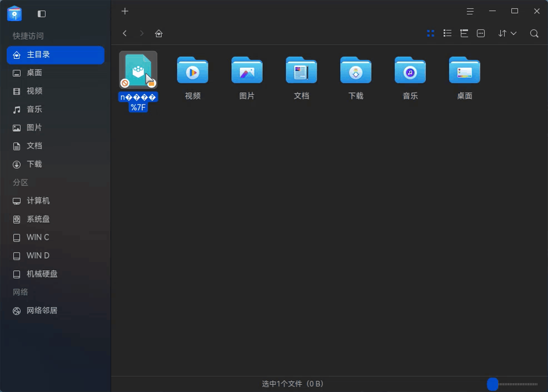Minimize the file manager window
548x392 pixels.
[x=492, y=11]
